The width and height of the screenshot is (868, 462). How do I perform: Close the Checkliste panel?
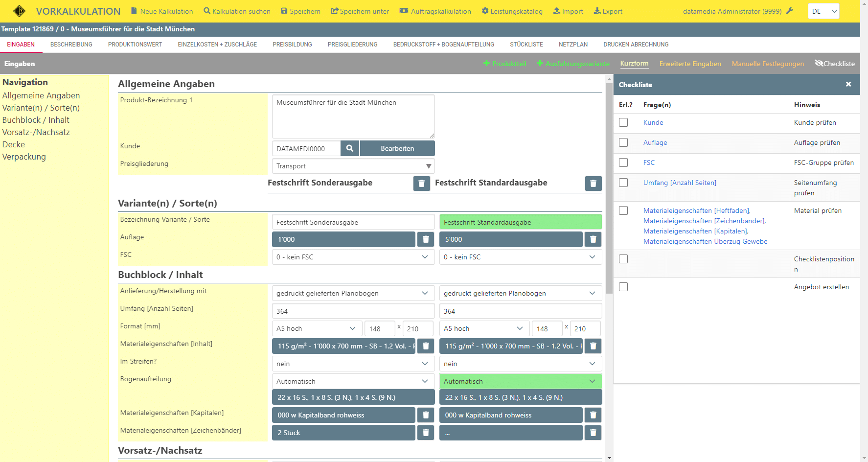coord(848,85)
